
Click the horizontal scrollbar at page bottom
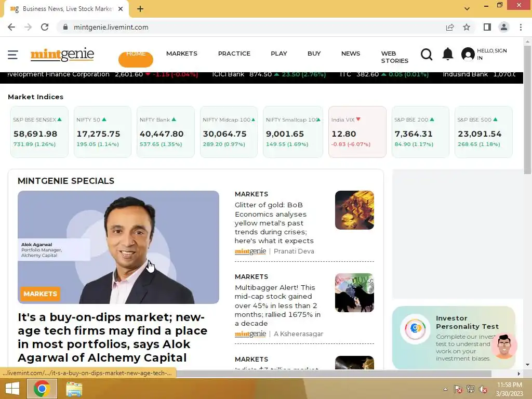coord(332,374)
